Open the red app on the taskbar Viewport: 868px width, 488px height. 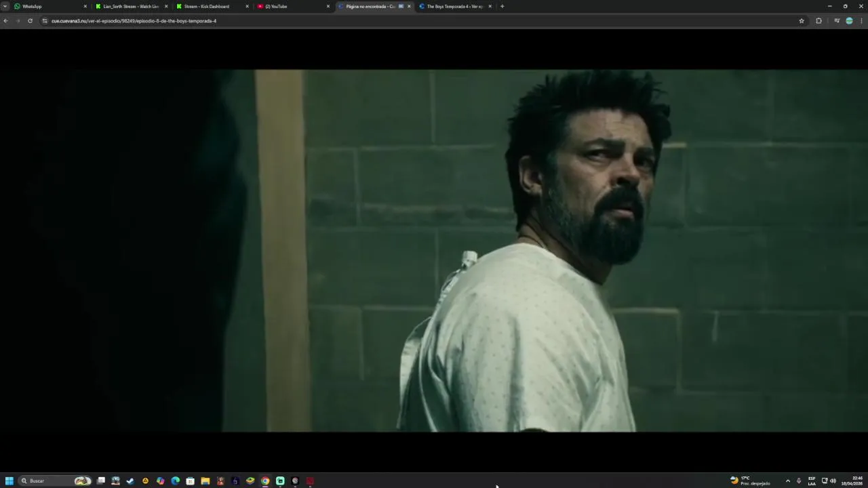[310, 481]
